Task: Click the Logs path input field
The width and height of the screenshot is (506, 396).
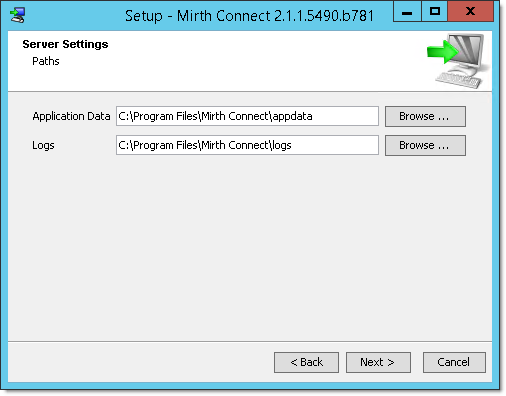Action: 247,145
